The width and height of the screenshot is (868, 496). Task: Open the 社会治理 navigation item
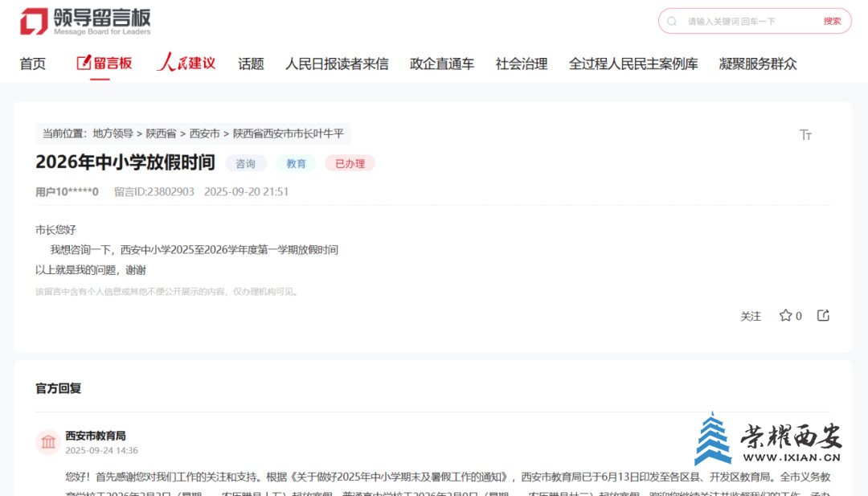coord(522,64)
